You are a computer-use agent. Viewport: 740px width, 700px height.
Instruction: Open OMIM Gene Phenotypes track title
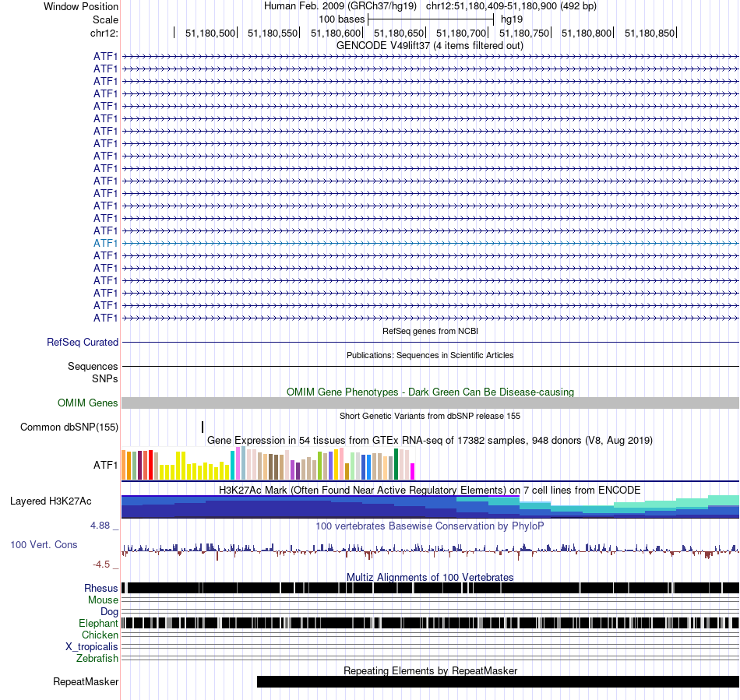[430, 392]
